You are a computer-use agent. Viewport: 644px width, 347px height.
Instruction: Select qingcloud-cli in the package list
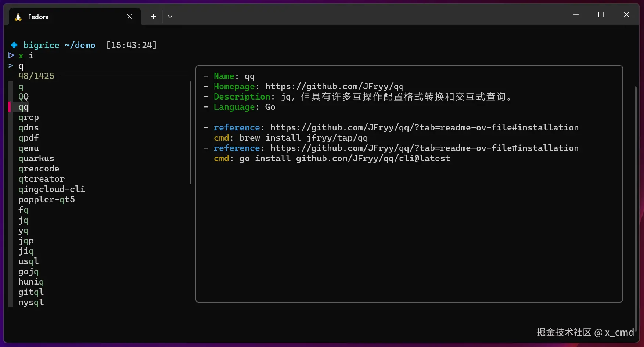tap(52, 189)
